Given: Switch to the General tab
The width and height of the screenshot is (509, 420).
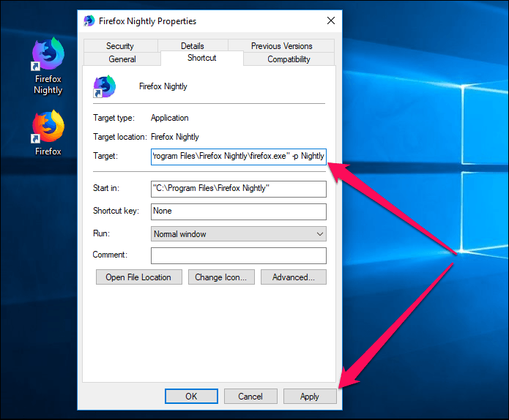Looking at the screenshot, I should 122,59.
